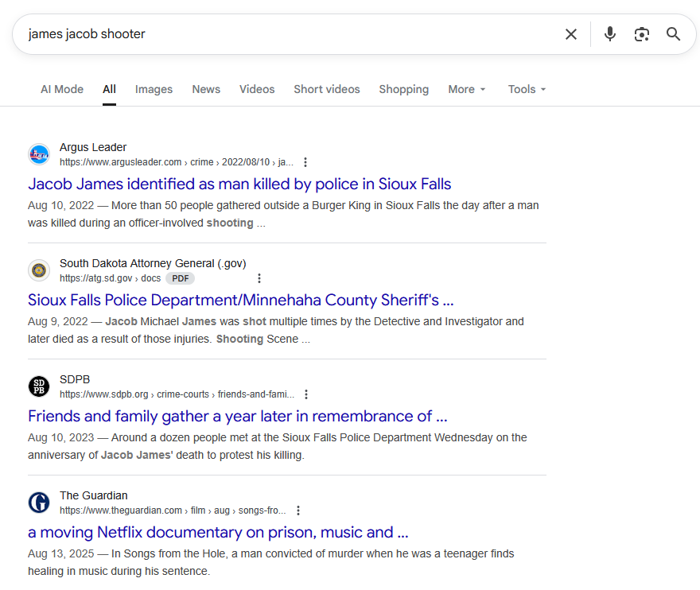Screen dimensions: 700x590
Task: Click the 'SDPB' site name text
Action: tap(75, 379)
